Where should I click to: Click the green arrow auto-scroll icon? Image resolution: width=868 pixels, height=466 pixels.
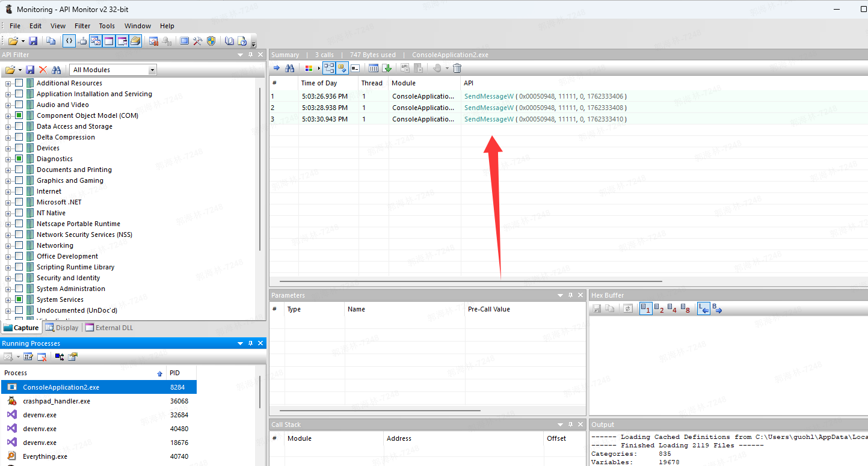pos(387,68)
